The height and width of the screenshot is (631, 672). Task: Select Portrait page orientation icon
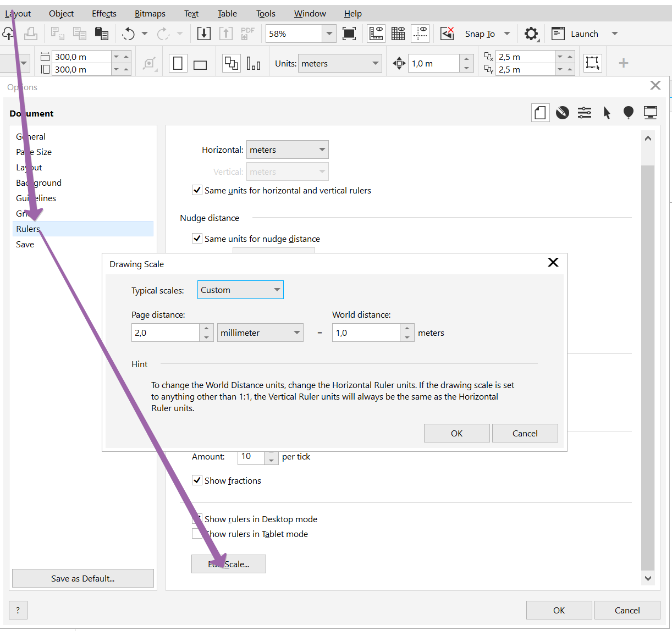(178, 63)
